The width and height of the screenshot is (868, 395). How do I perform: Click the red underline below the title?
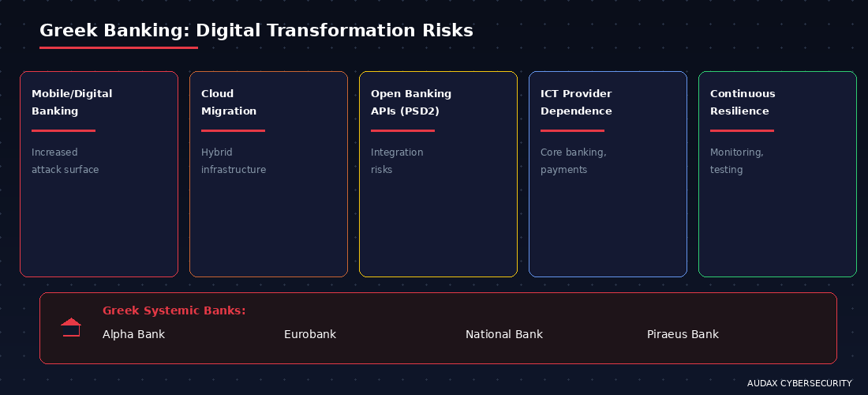tap(118, 47)
